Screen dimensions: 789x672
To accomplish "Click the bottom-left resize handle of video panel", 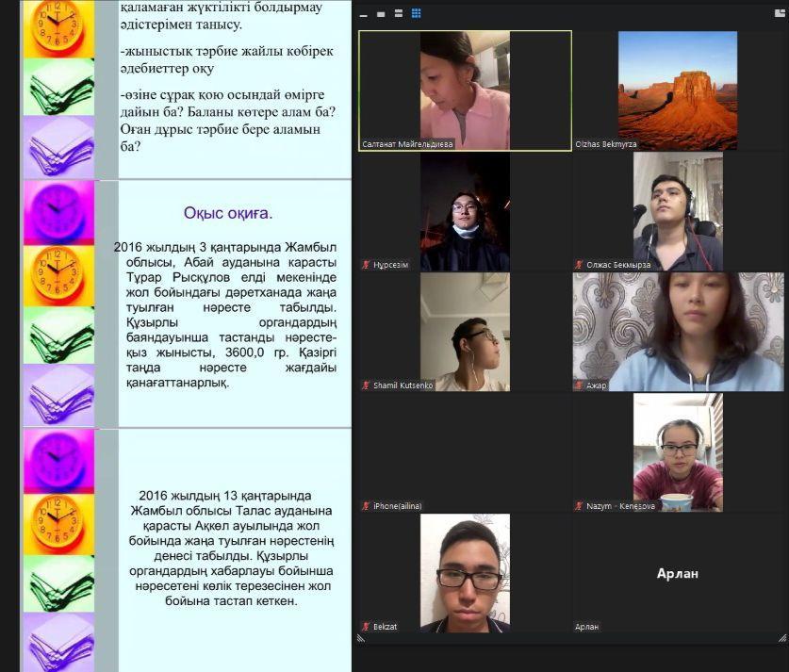I will (x=359, y=638).
